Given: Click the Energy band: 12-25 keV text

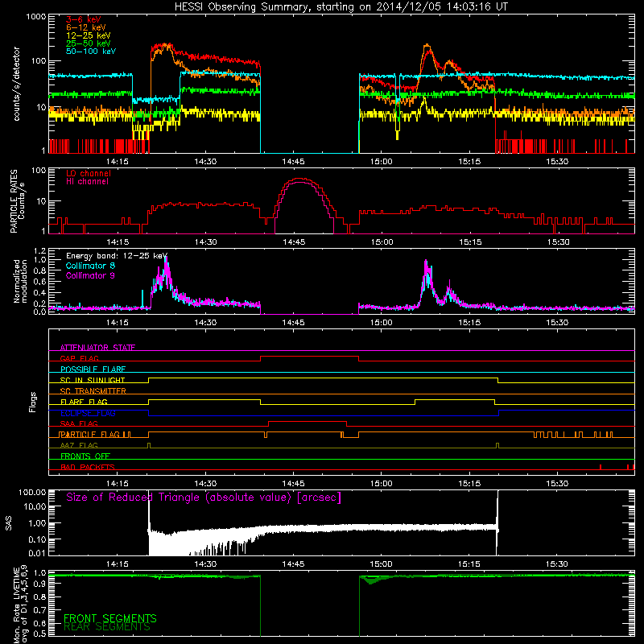Looking at the screenshot, I should click(x=117, y=256).
